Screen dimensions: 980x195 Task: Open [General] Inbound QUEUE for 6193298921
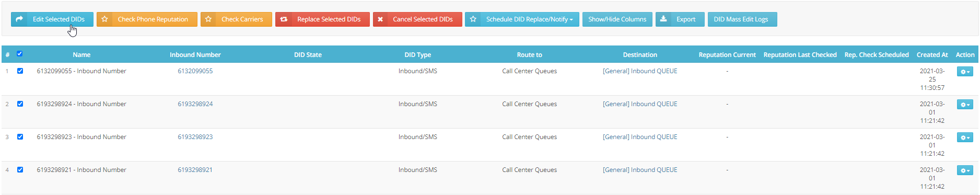click(x=640, y=170)
